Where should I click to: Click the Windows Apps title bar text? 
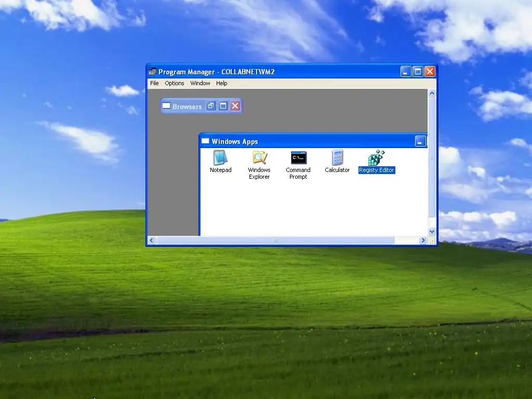click(235, 141)
